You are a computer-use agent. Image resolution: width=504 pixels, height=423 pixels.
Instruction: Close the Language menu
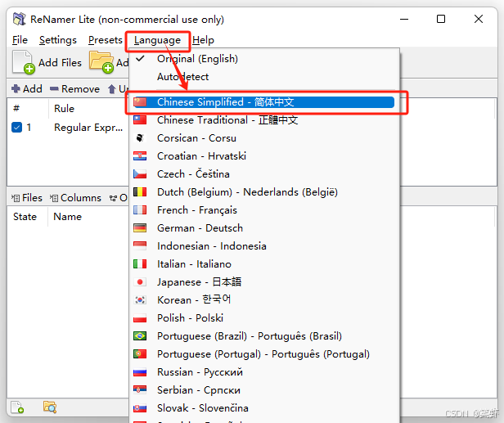[x=157, y=40]
